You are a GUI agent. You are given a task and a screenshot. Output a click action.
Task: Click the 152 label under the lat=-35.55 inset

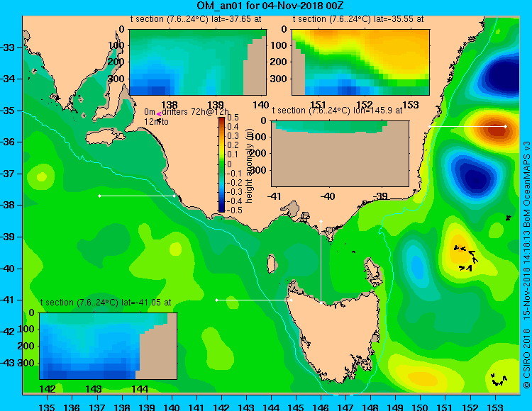(x=364, y=105)
